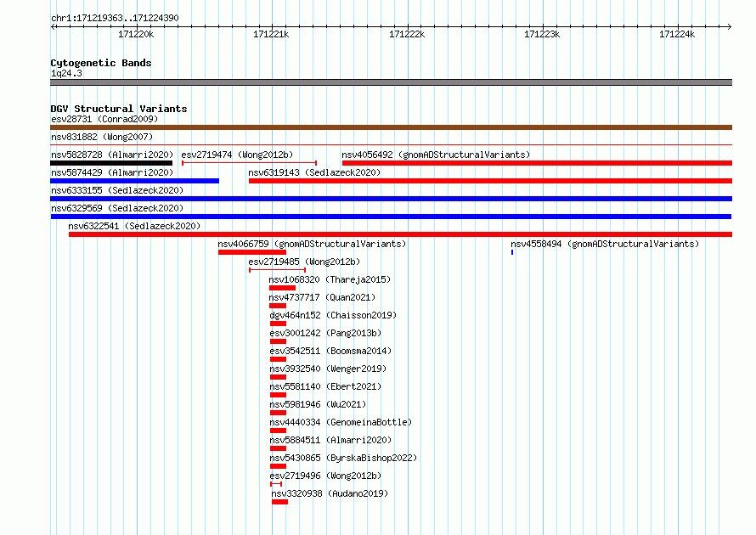This screenshot has width=756, height=535.
Task: Select the red nsv5884511 variant bar
Action: (279, 448)
